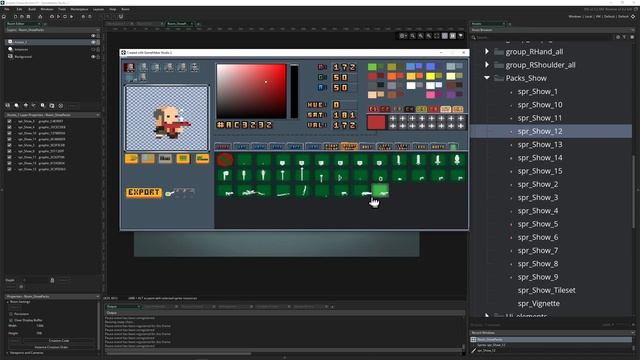Open the Tools menu

click(x=62, y=9)
